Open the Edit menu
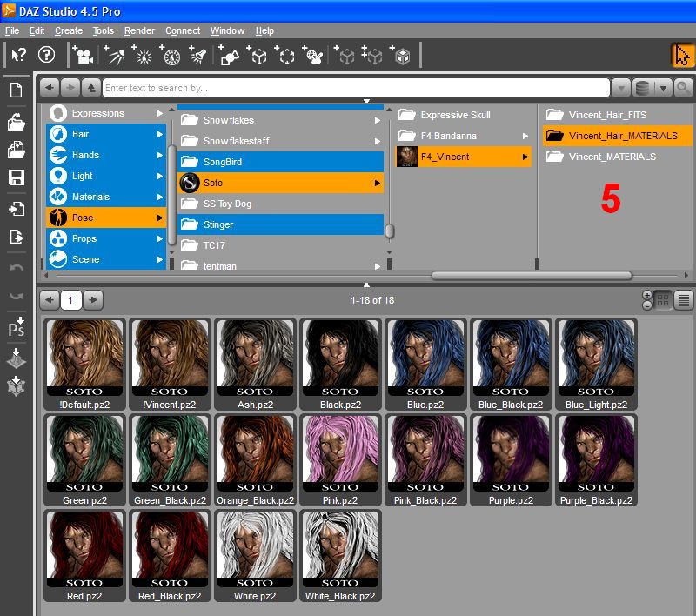696x616 pixels. coord(37,30)
